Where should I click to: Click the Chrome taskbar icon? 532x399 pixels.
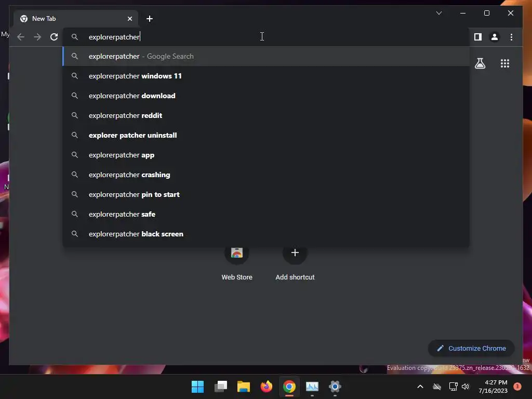click(x=289, y=387)
